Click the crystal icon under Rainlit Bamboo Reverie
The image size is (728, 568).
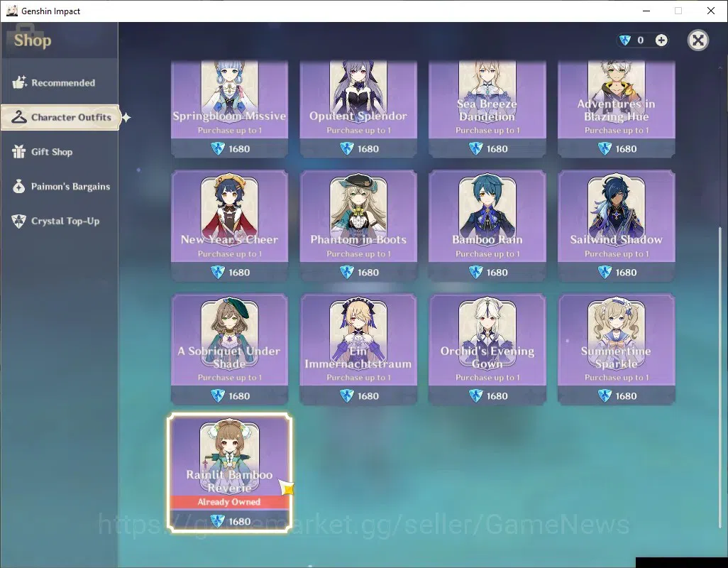[x=218, y=521]
